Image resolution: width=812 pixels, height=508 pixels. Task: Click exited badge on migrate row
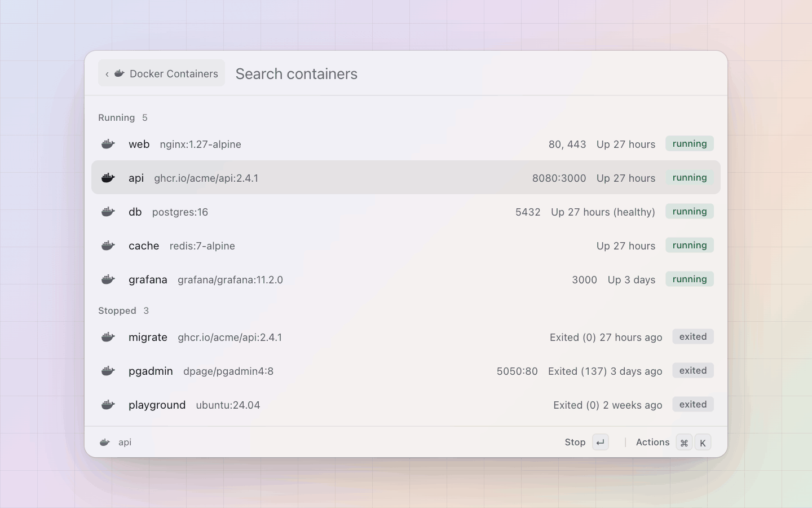click(x=693, y=336)
